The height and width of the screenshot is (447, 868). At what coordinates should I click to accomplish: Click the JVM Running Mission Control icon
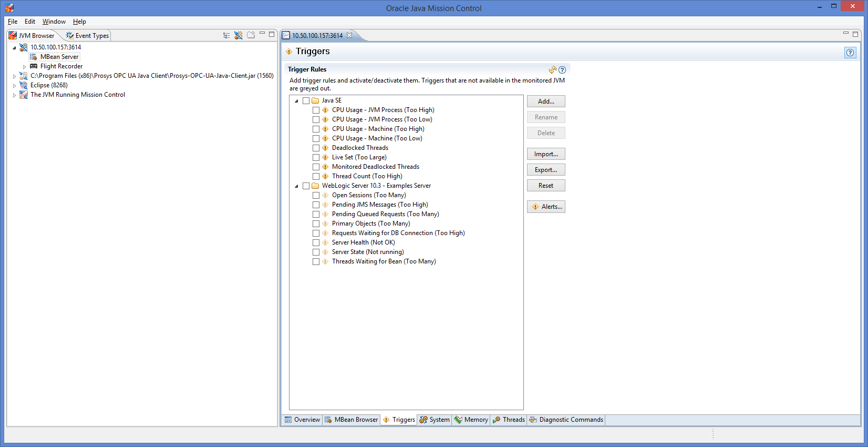24,95
